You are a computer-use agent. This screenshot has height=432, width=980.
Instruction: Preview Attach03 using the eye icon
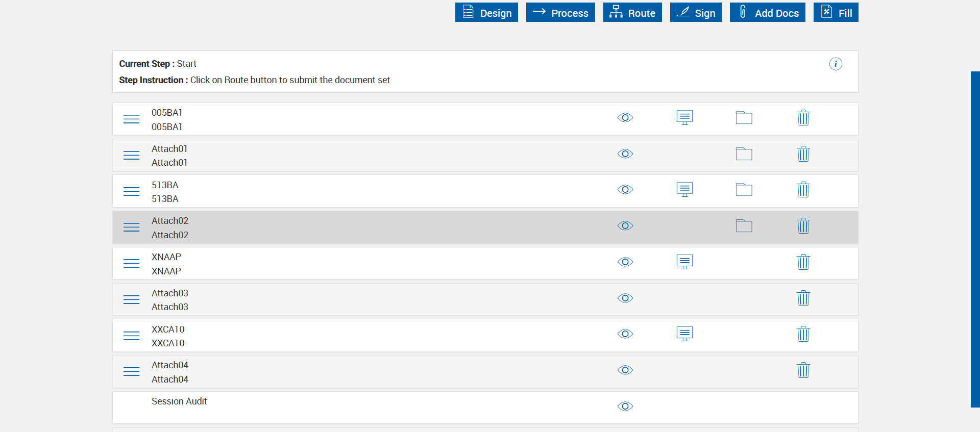point(625,298)
